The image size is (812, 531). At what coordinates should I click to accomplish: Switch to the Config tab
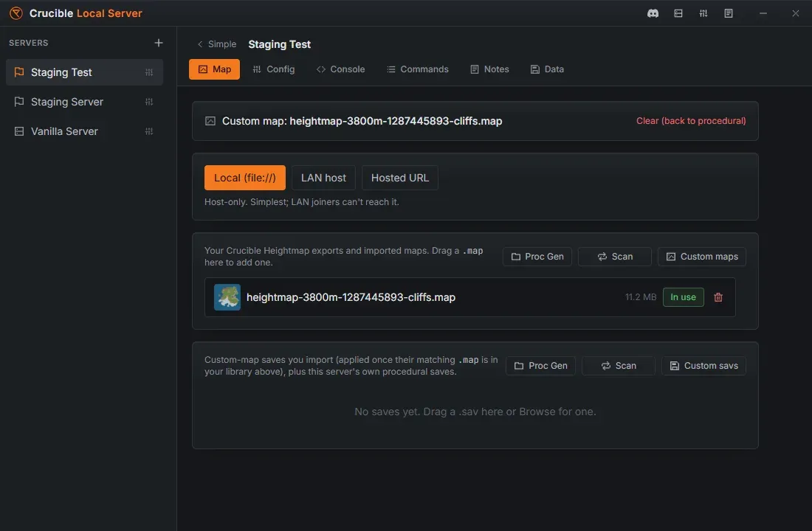273,69
